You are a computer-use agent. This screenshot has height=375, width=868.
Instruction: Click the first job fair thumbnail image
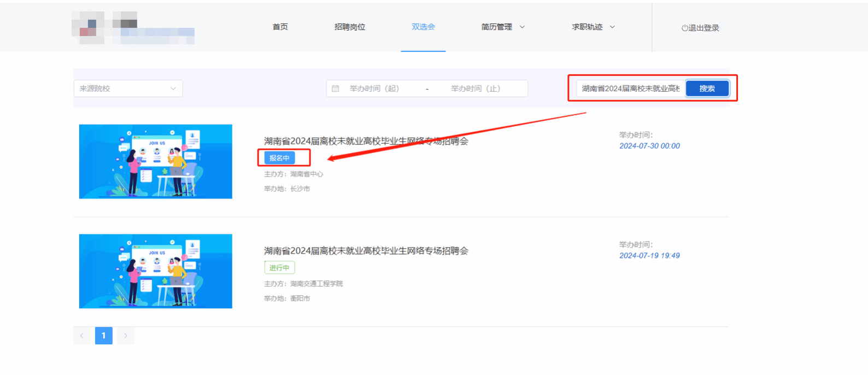pos(156,162)
